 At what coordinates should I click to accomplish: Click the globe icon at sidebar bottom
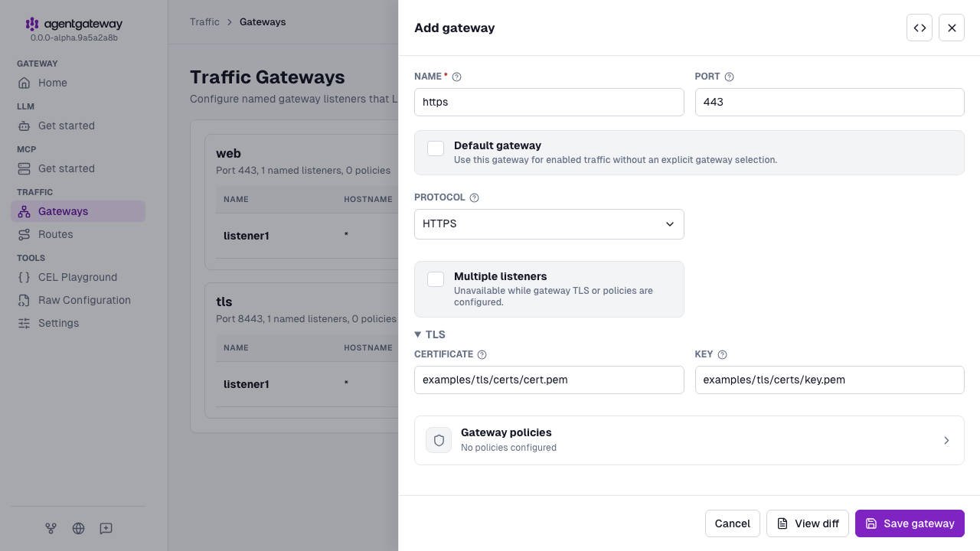(x=78, y=528)
